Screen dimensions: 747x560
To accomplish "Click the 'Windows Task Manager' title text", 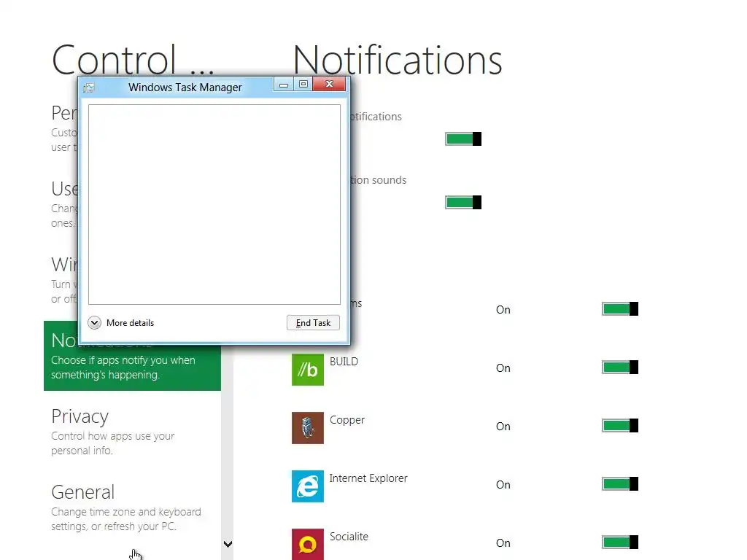I will [185, 87].
